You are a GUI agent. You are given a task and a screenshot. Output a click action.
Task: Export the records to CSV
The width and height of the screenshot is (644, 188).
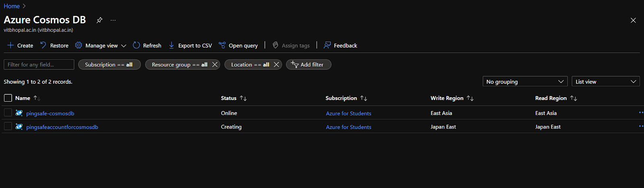(x=190, y=46)
